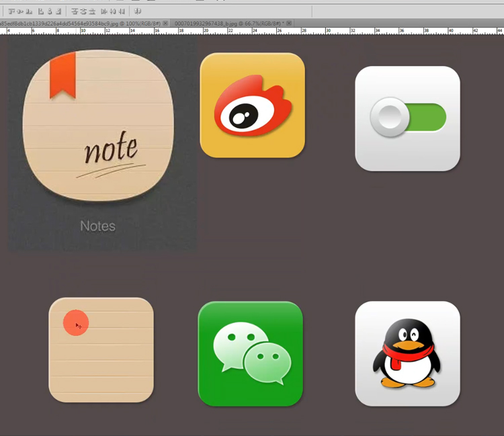Click the Distribute right edges icon
Screen dimensions: 504x436
click(121, 11)
